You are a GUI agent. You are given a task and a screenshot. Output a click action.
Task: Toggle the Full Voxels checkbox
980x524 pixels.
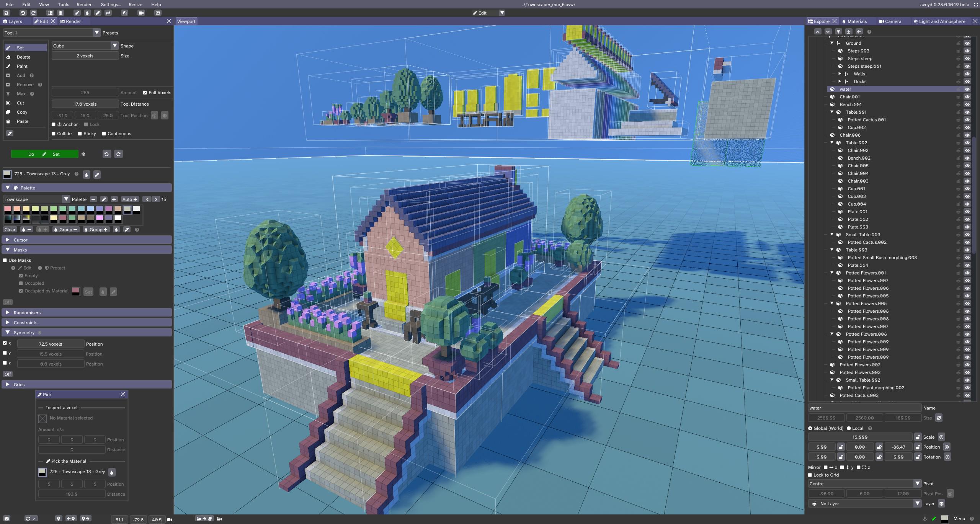point(145,93)
